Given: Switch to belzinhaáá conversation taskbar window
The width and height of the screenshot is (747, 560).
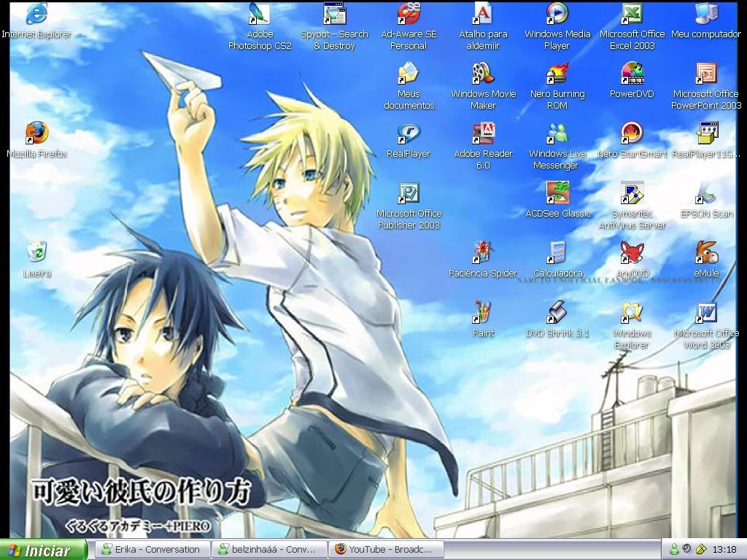Looking at the screenshot, I should tap(270, 550).
